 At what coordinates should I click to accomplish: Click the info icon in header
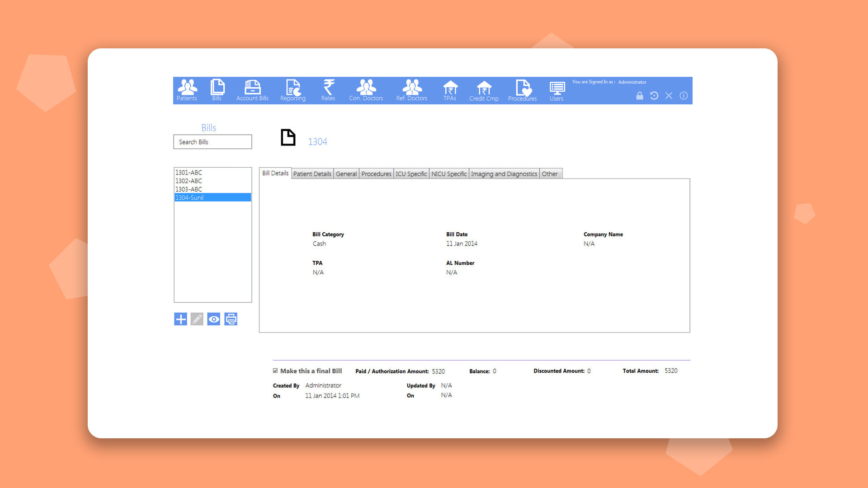pyautogui.click(x=684, y=96)
